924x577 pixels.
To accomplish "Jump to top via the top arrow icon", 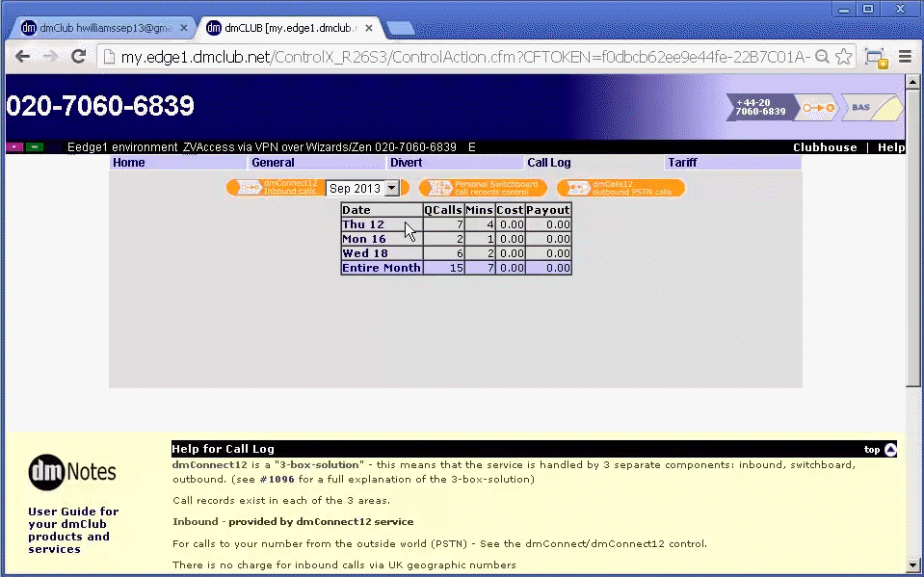I will (890, 450).
